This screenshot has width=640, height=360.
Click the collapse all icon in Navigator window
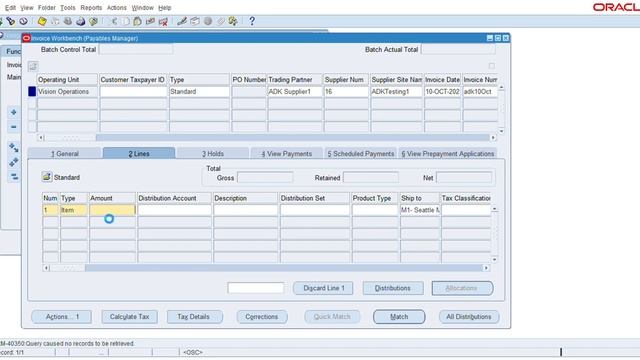pos(13,177)
